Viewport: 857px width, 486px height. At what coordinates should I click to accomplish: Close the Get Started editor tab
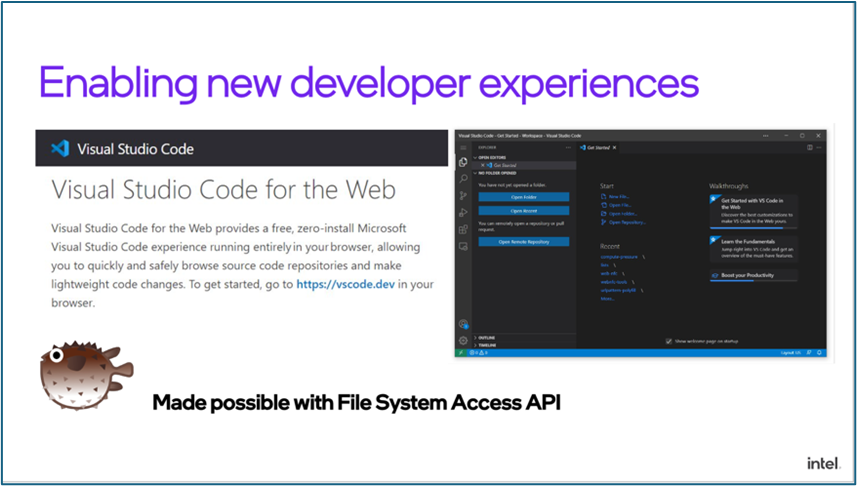pyautogui.click(x=614, y=148)
